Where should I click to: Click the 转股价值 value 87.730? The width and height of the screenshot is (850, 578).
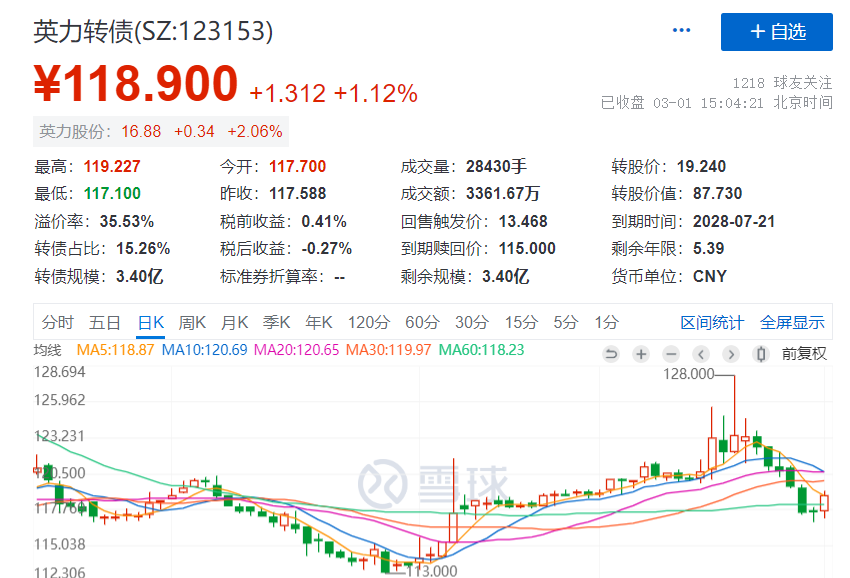718,194
